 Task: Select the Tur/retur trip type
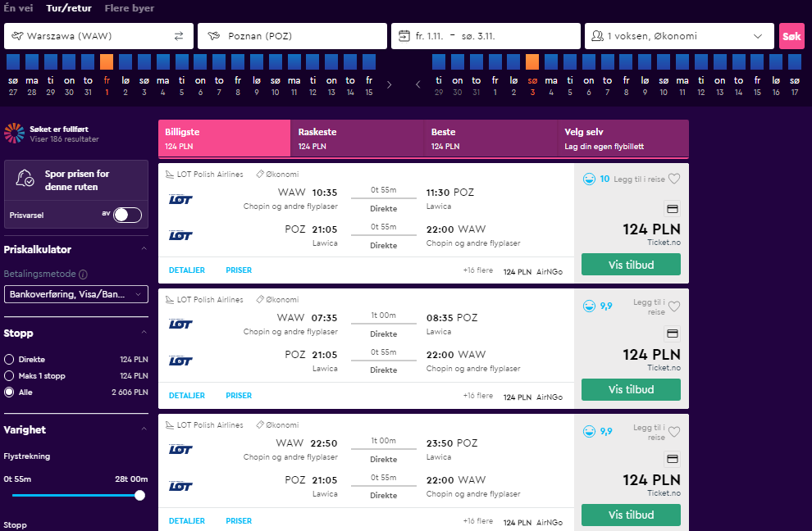pyautogui.click(x=69, y=8)
